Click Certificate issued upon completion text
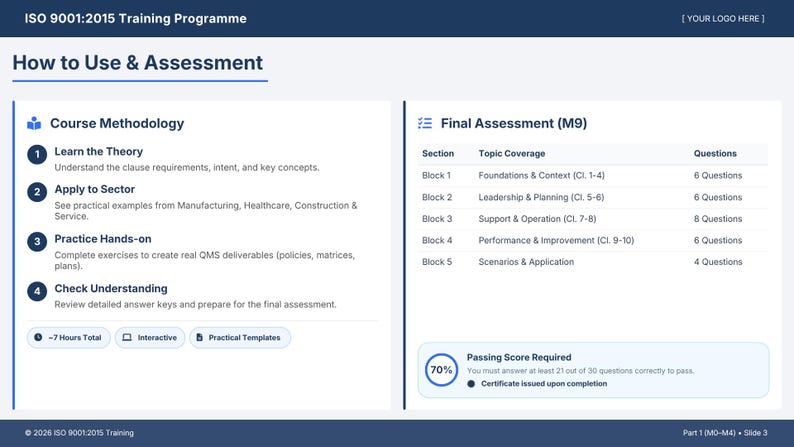The height and width of the screenshot is (447, 794). pyautogui.click(x=544, y=384)
